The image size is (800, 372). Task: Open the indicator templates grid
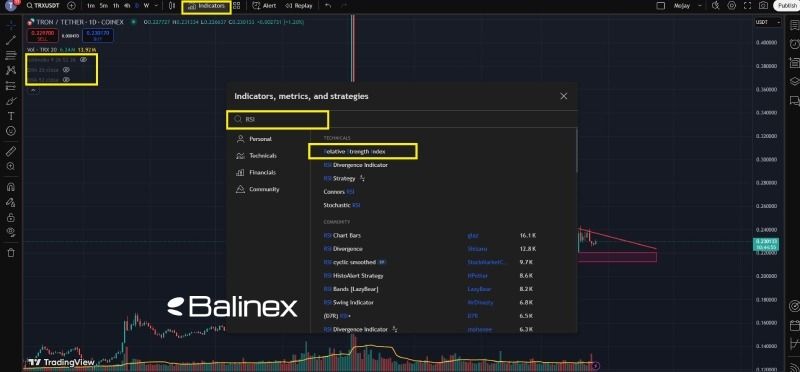tap(237, 6)
